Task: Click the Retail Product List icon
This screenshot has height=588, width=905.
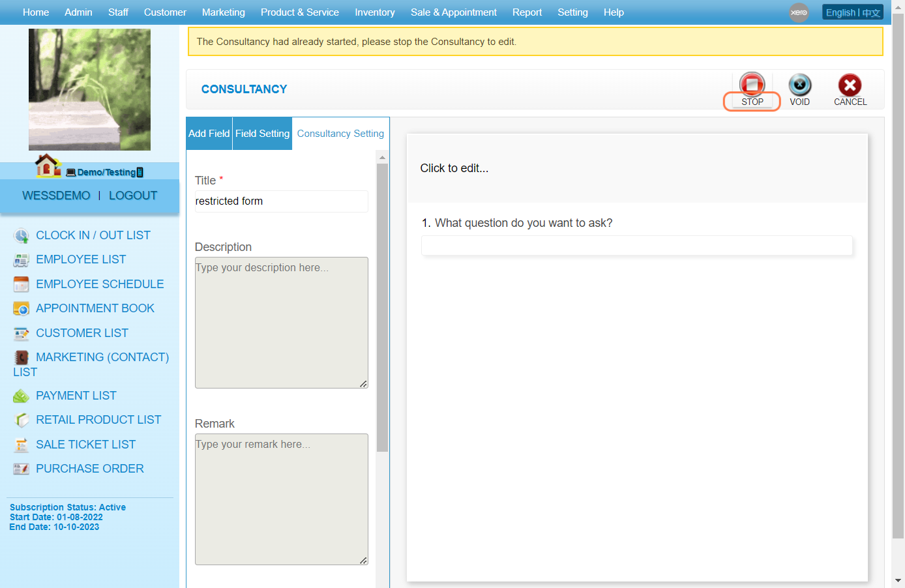Action: point(21,420)
